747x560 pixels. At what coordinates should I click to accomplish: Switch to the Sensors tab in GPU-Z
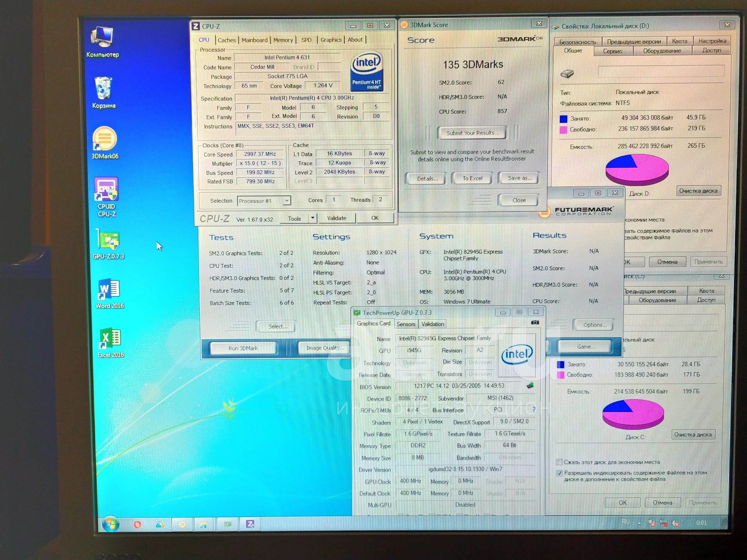tap(406, 324)
